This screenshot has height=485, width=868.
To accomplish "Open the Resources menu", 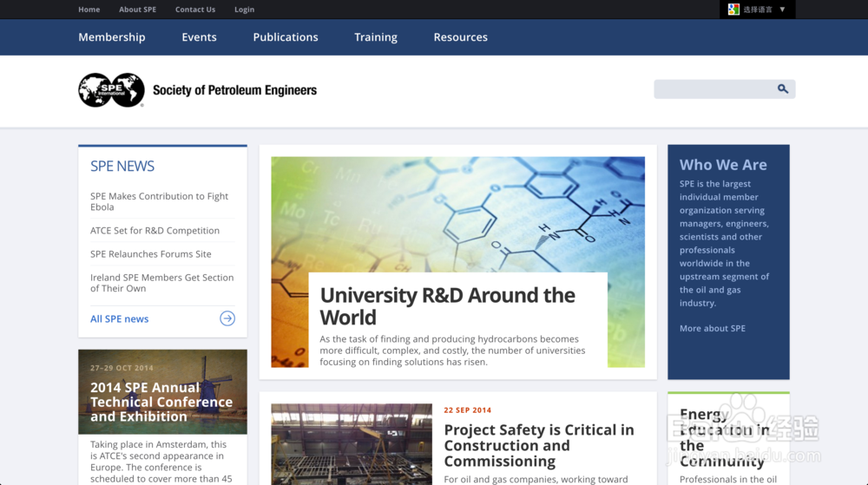I will 461,37.
